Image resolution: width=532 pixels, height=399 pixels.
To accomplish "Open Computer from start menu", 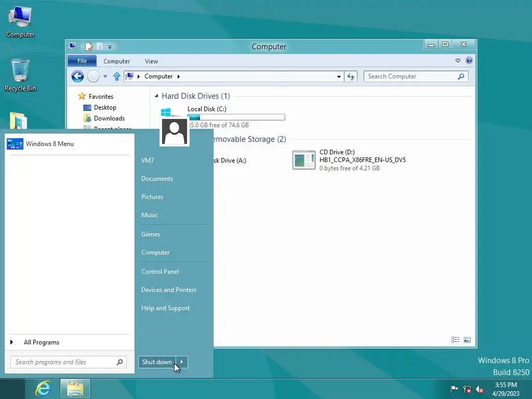I will [155, 252].
